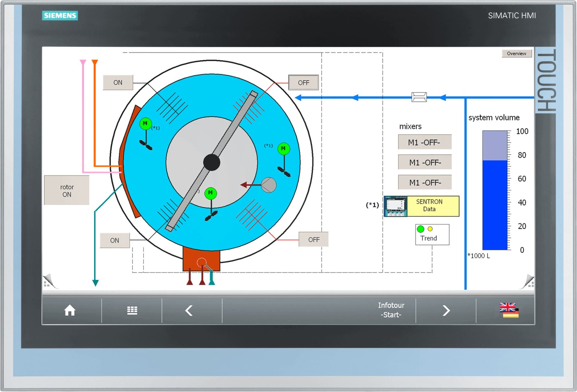577x392 pixels.
Task: Toggle the third M1 -OFF- mixer button
Action: [425, 182]
